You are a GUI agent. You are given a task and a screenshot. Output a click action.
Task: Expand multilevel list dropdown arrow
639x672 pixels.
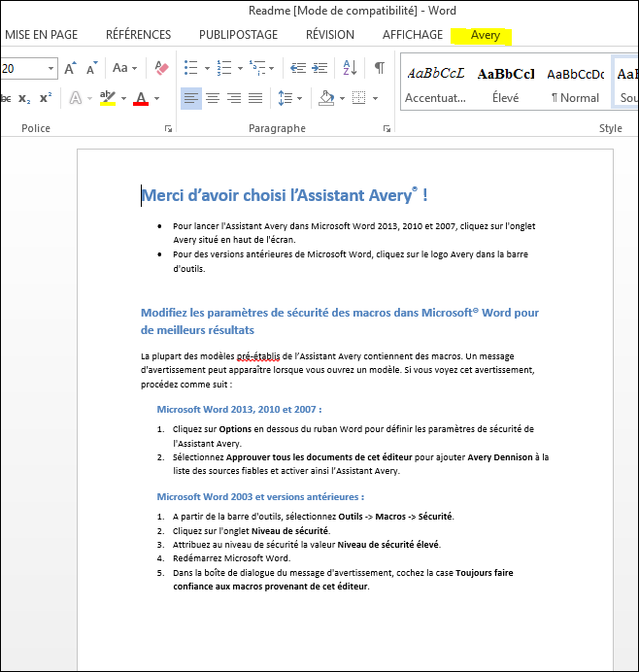click(x=272, y=68)
